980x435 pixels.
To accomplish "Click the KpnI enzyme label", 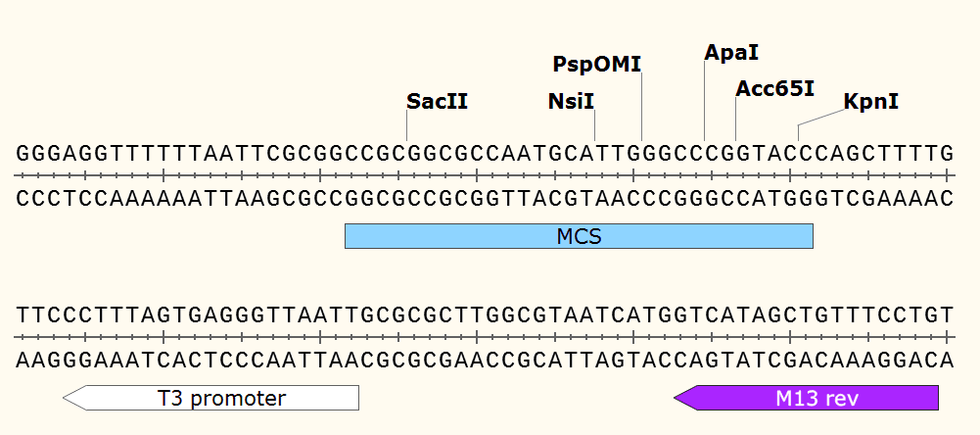I will pyautogui.click(x=870, y=101).
